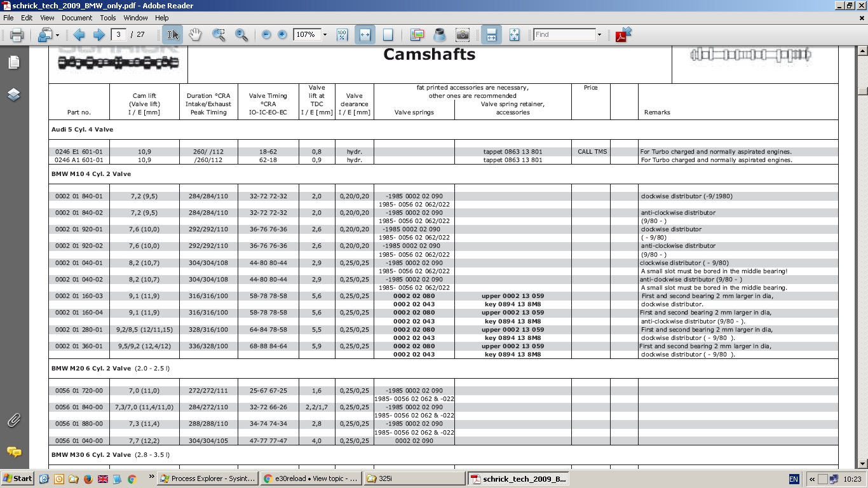Close the document with the small X
868x488 pixels.
(x=861, y=18)
